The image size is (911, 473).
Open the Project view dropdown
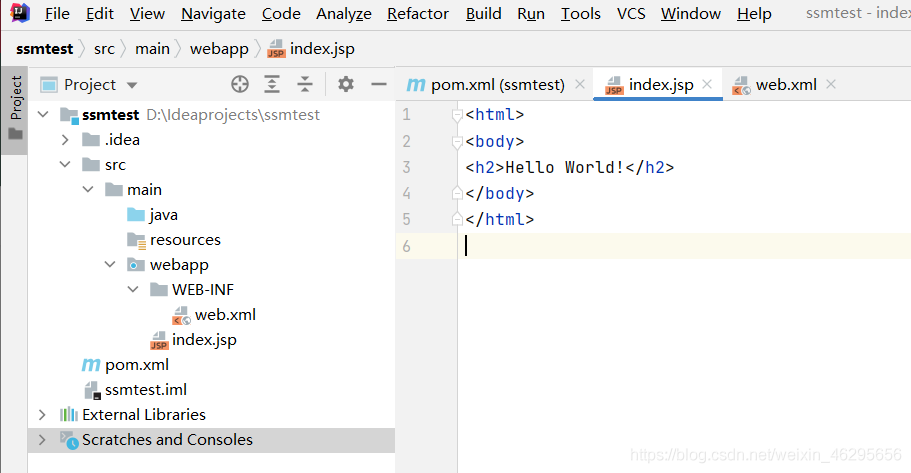coord(132,85)
